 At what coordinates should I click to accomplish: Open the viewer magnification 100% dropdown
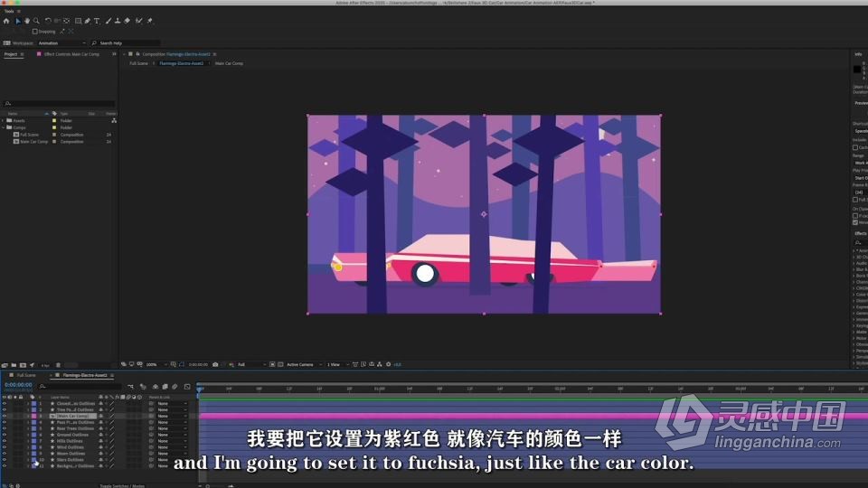pos(156,364)
